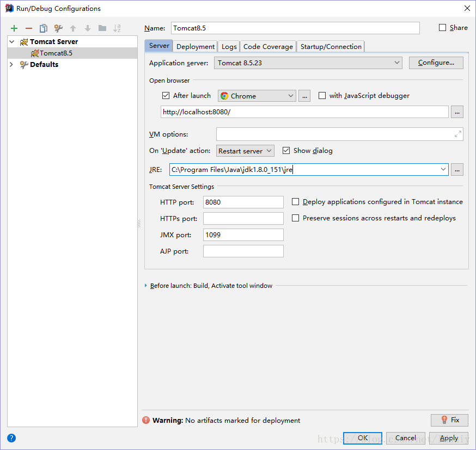Enable the Share checkbox
Screen dimensions: 476x450
tap(443, 28)
